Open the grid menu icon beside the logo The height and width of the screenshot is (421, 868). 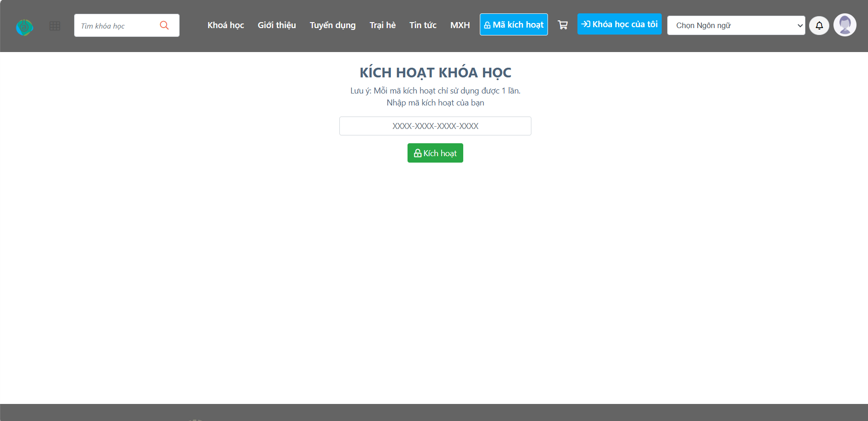coord(55,26)
